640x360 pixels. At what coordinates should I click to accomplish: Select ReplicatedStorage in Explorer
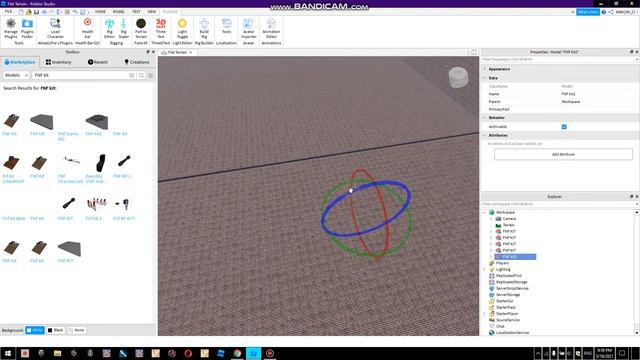click(511, 282)
